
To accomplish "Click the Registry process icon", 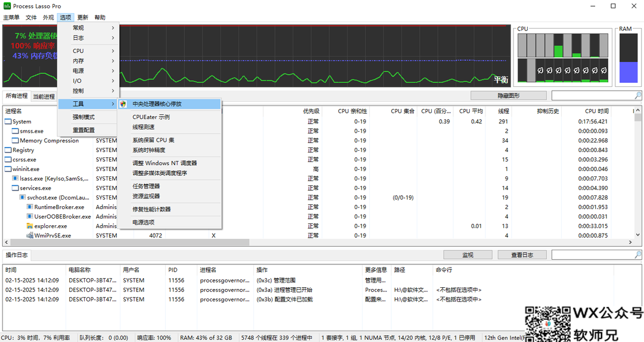I will pos(8,150).
